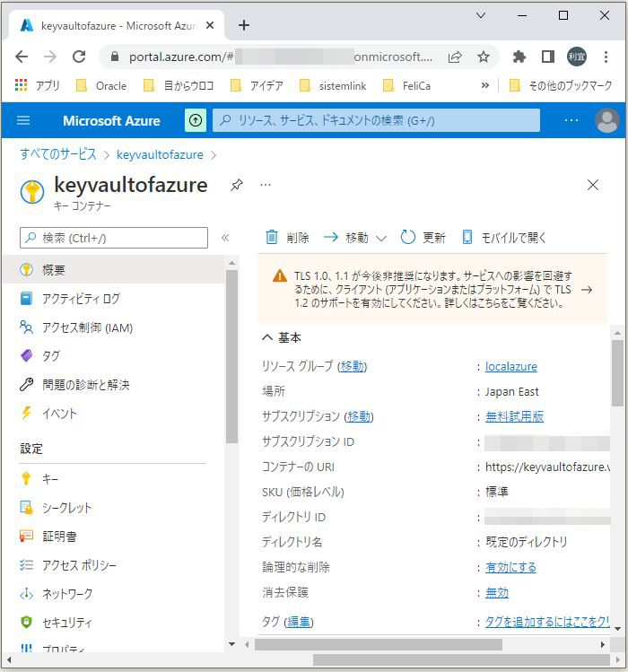This screenshot has height=672, width=628.
Task: Click モバイルで開く button
Action: (504, 238)
